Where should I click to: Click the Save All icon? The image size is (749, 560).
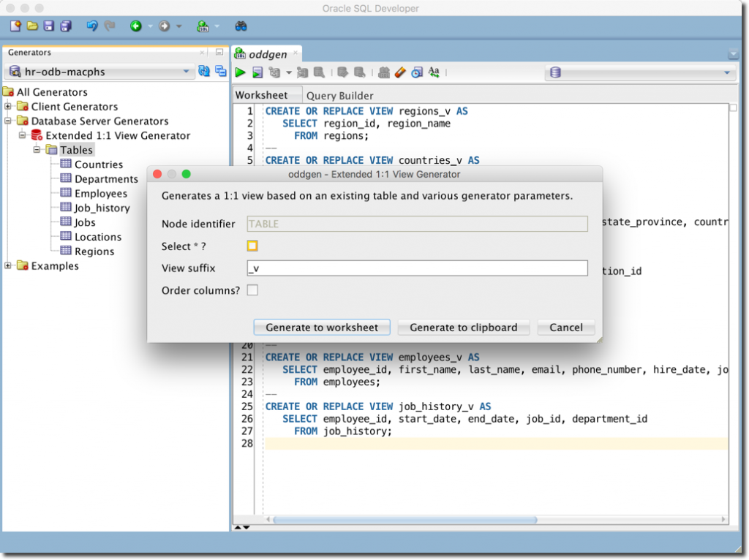point(65,26)
